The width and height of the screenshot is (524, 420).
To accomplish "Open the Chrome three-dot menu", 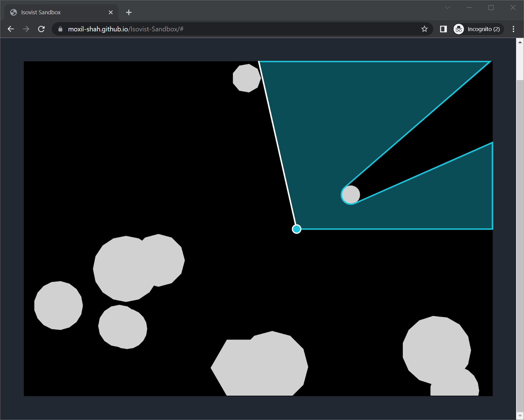I will click(x=513, y=29).
